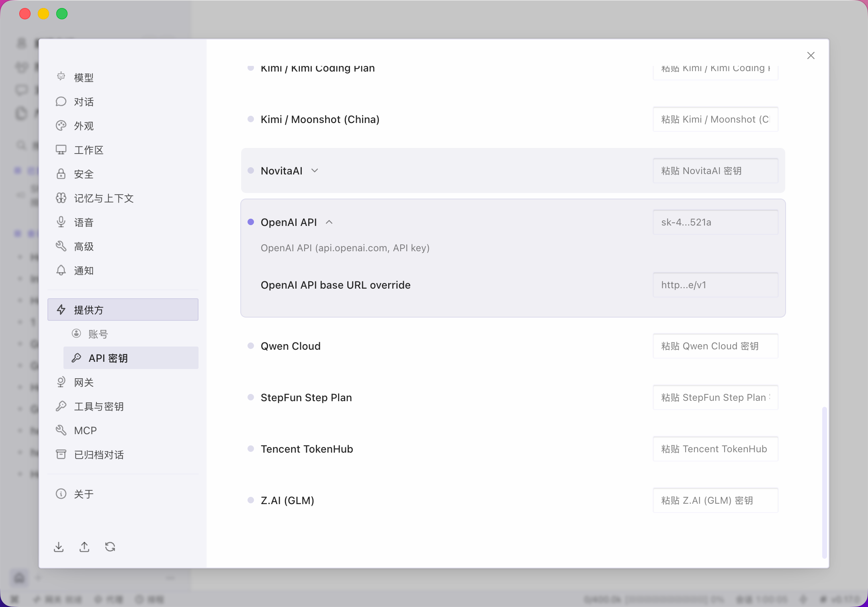868x607 pixels.
Task: Click the Tencent TokenHub key field
Action: [715, 449]
